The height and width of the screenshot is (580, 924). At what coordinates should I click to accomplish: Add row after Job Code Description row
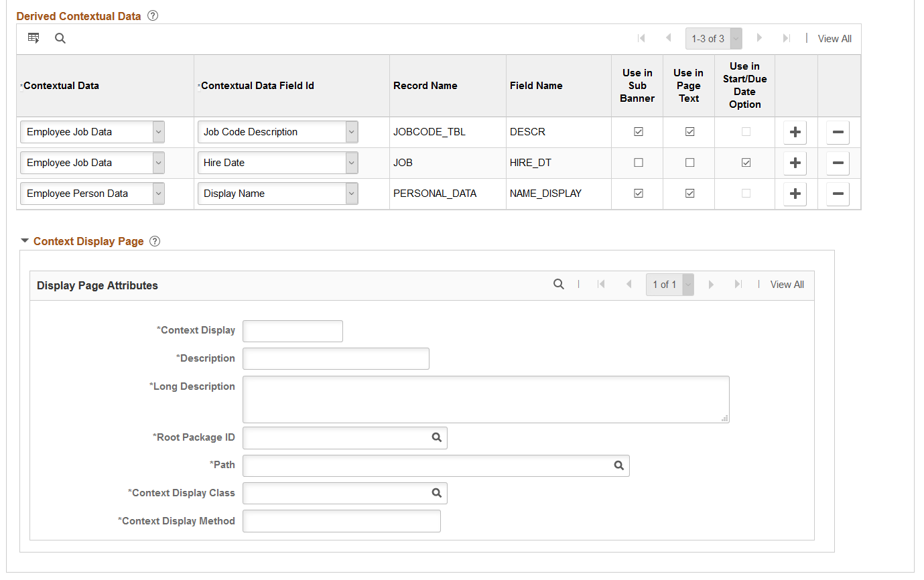click(795, 132)
